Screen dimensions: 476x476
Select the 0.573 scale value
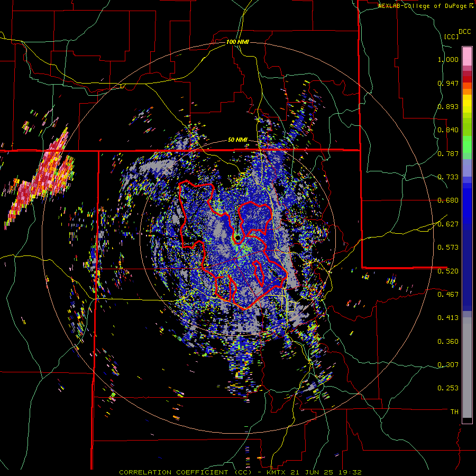[x=448, y=248]
